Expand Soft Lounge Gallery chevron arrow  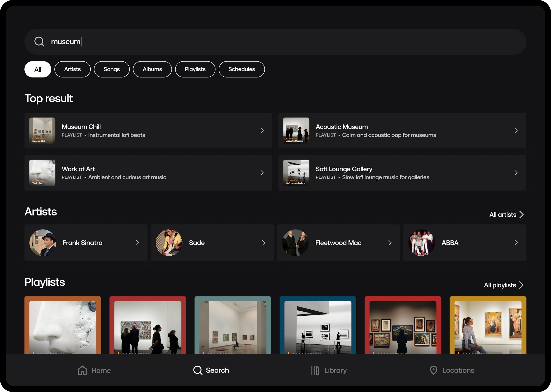pos(516,173)
